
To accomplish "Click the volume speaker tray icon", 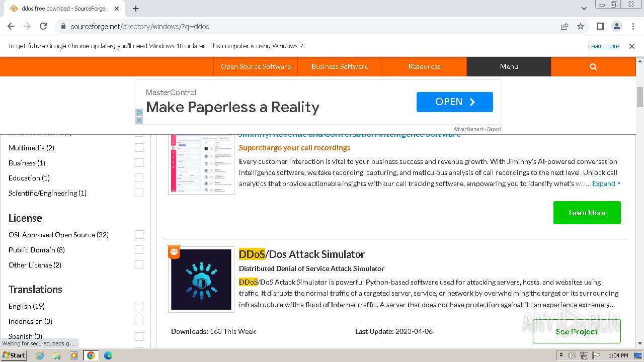I will click(572, 355).
